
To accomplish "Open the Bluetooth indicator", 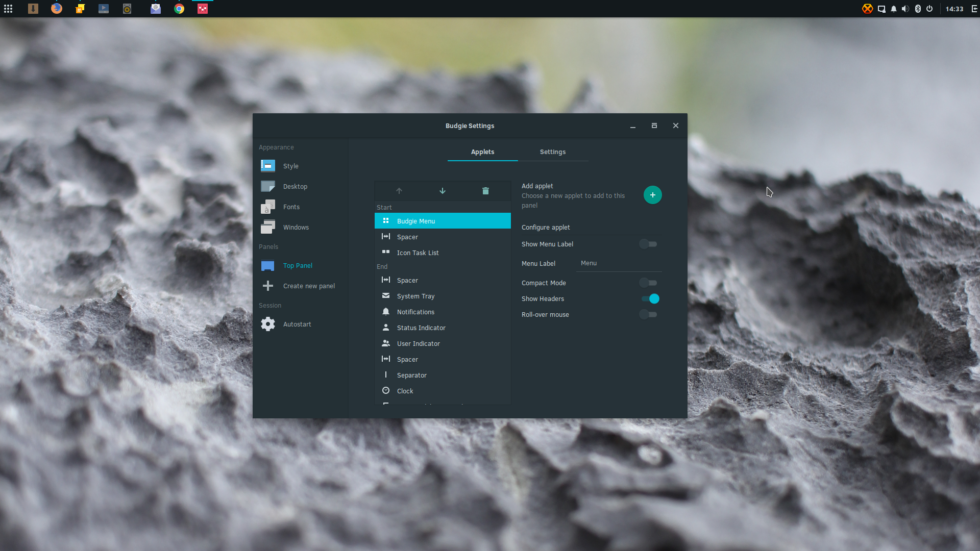I will (918, 9).
